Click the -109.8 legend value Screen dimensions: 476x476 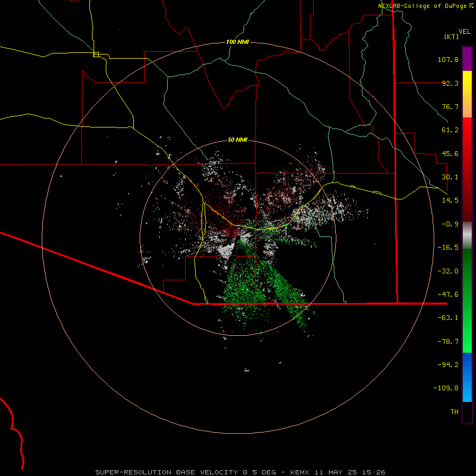point(446,388)
